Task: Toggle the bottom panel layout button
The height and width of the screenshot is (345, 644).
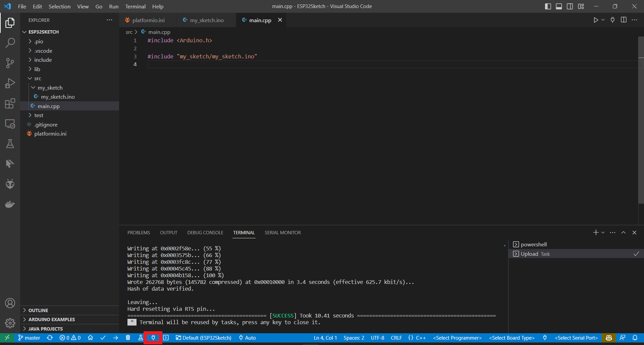Action: [x=559, y=6]
